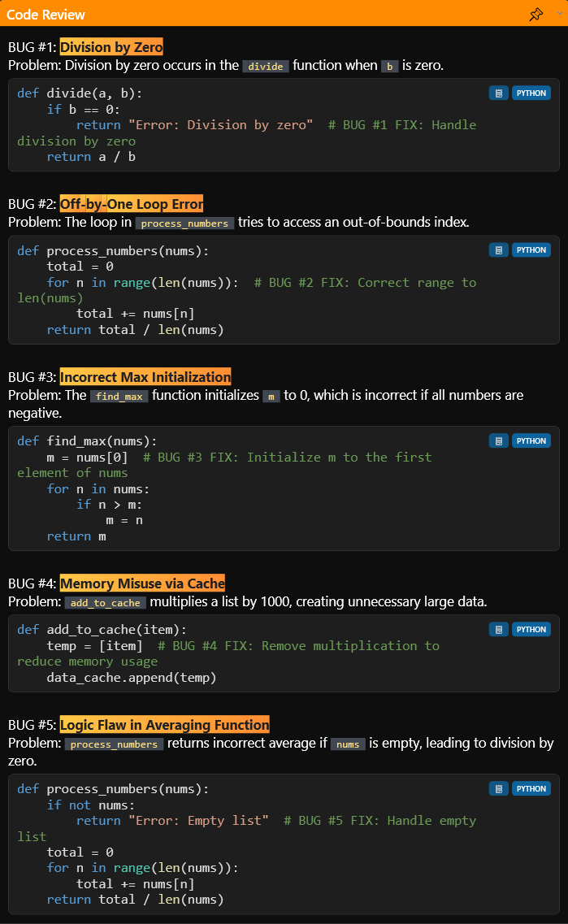
Task: Click the inline 'add_to_cache' code chip
Action: click(x=106, y=602)
